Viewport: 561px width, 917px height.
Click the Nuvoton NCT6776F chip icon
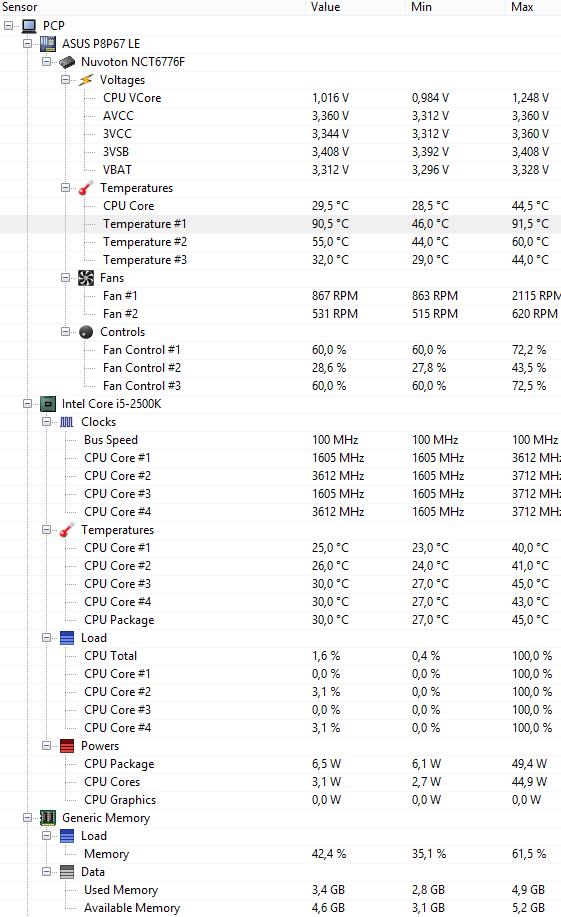point(67,62)
